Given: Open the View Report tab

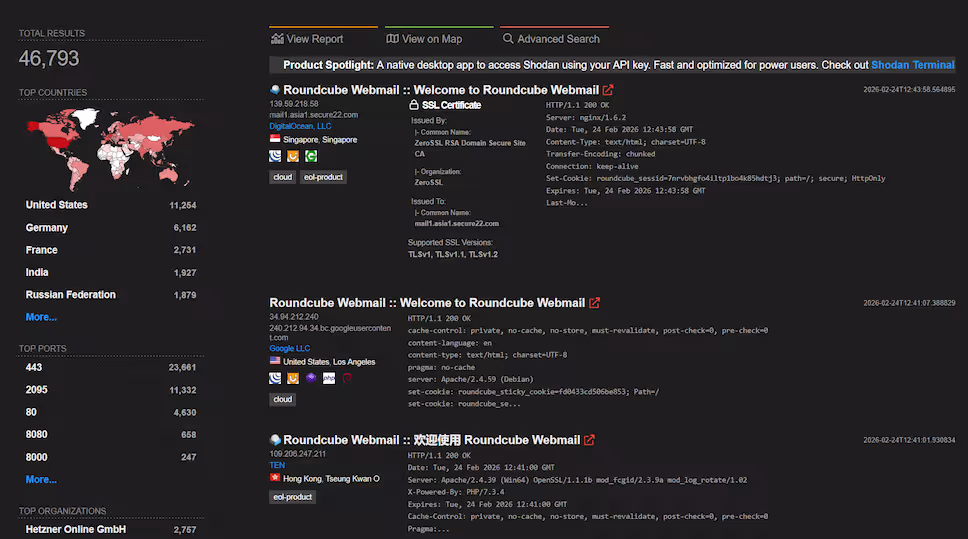Looking at the screenshot, I should (x=308, y=39).
